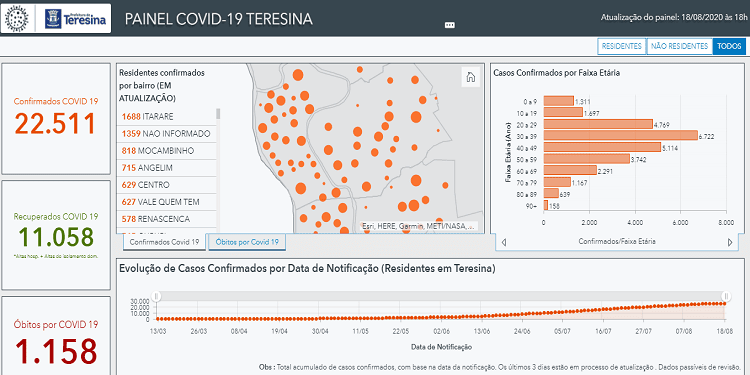The image size is (750, 375).
Task: Select the 1688 ITARARE neighborhood row
Action: point(166,117)
